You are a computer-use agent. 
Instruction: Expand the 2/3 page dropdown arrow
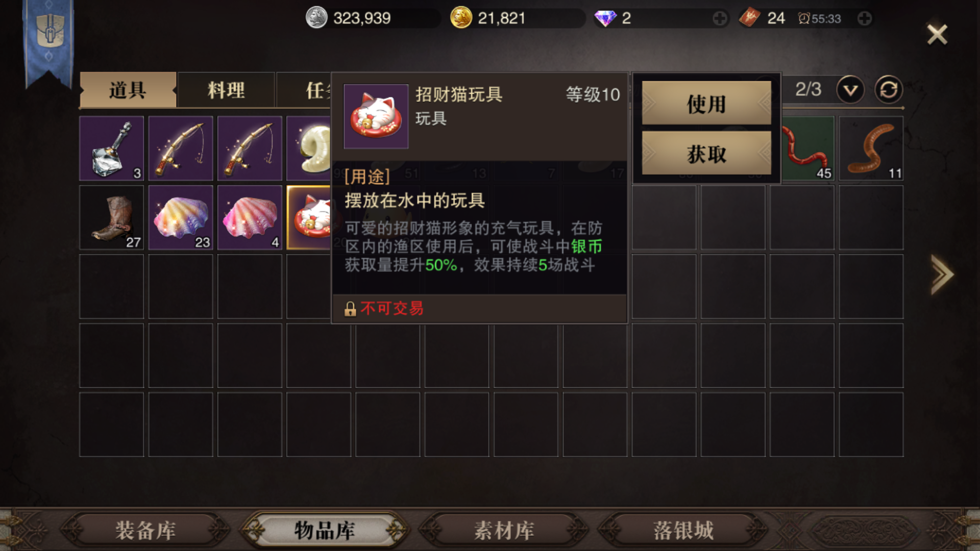click(x=850, y=90)
